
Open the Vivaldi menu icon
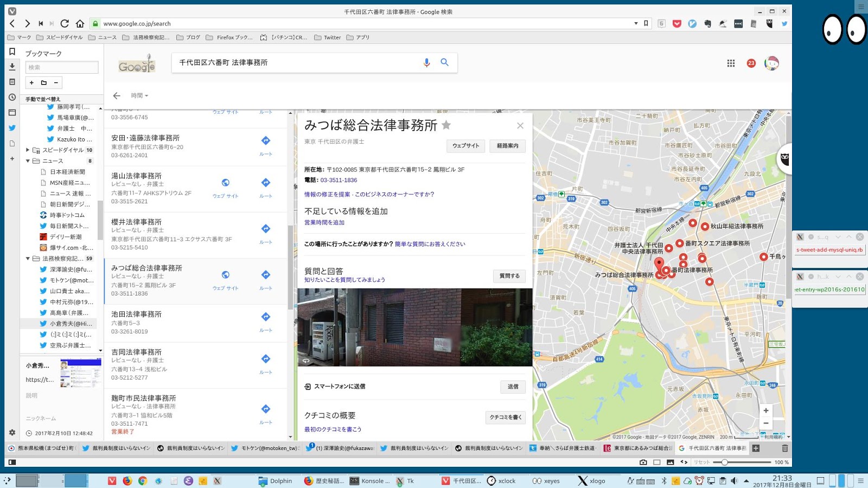[12, 11]
